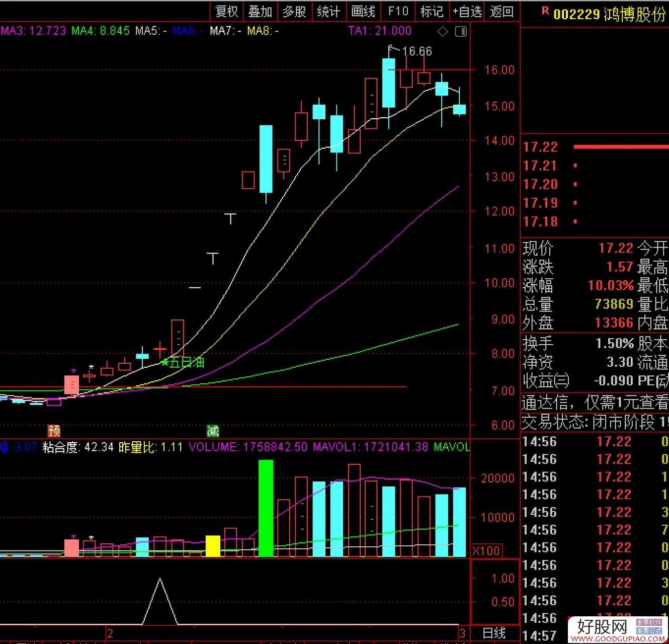Click the 标记 mark button
Viewport: 669px width, 644px height.
[432, 11]
